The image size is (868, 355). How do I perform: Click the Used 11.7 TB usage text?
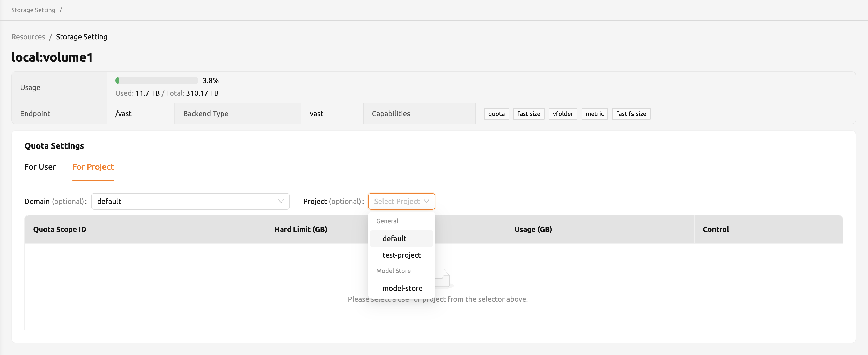(x=137, y=93)
